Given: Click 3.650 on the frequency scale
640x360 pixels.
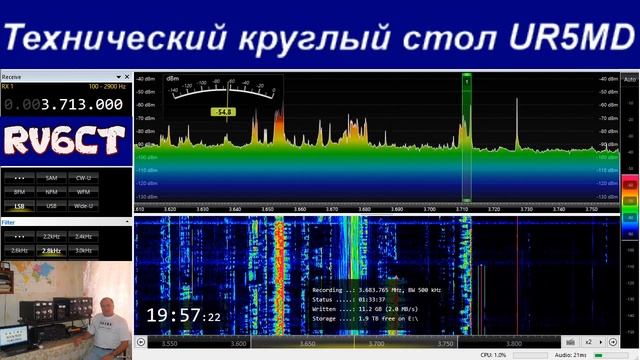Looking at the screenshot, I should (267, 209).
